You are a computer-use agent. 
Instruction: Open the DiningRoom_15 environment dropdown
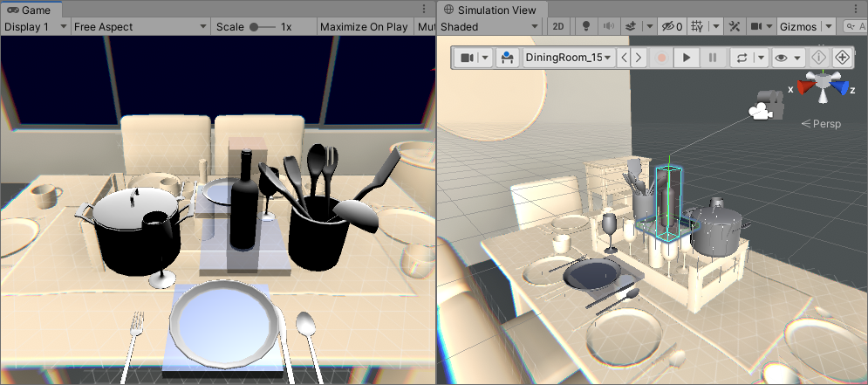click(x=567, y=58)
